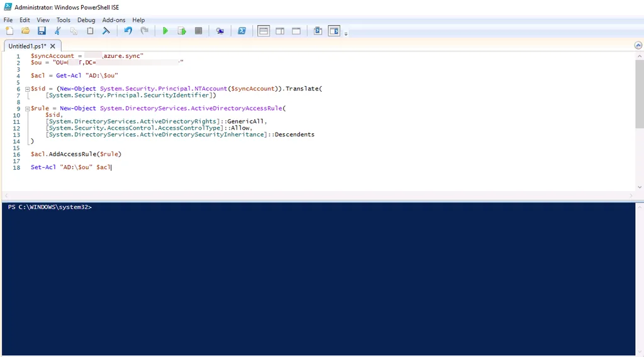Click GenericAll on line 11
The image size is (644, 357).
245,121
